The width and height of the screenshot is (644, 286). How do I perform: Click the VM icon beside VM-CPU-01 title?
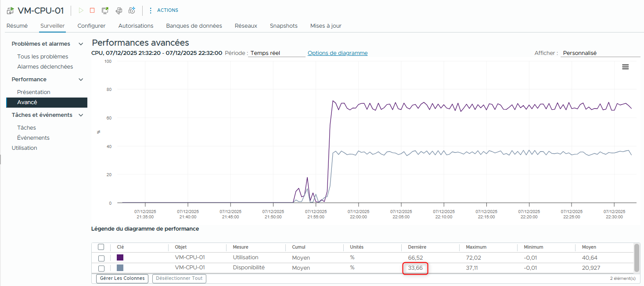tap(10, 11)
